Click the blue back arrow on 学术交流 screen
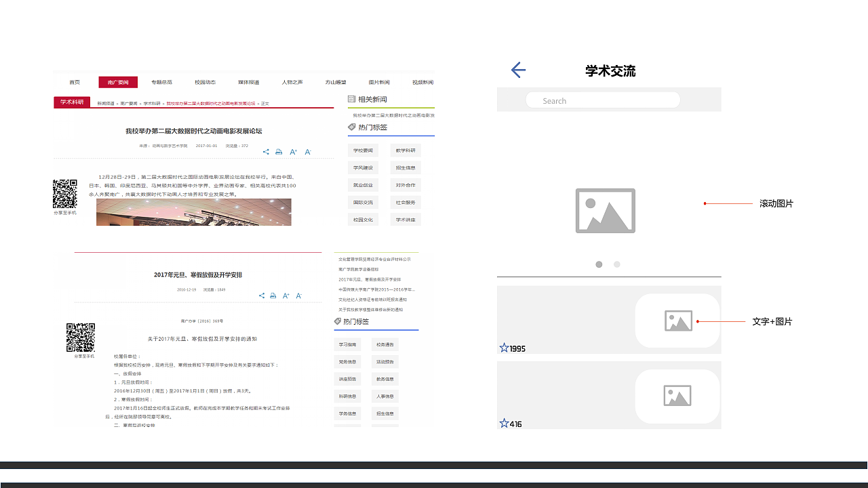Viewport: 868px width, 488px height. (517, 70)
